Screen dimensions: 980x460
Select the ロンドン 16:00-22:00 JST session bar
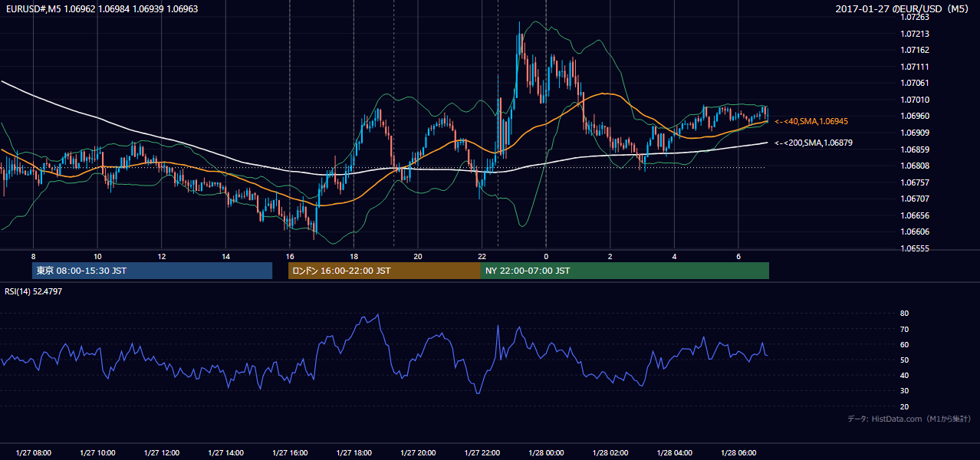384,271
